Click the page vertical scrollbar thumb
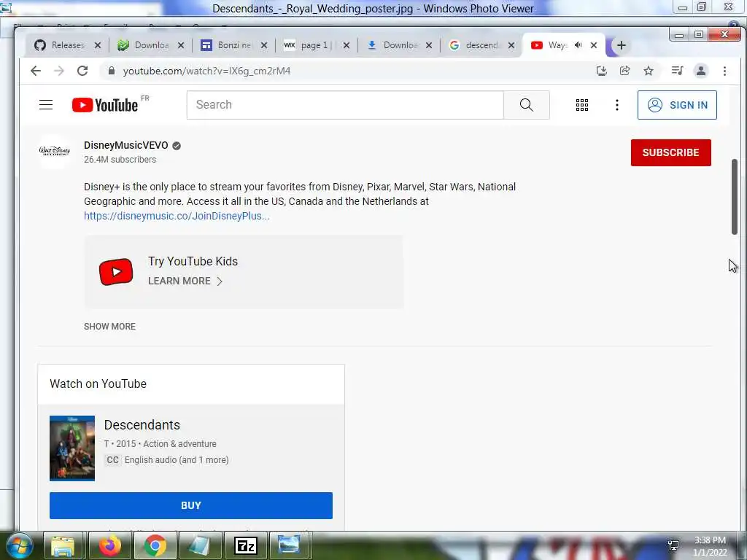Image resolution: width=747 pixels, height=560 pixels. [x=734, y=197]
